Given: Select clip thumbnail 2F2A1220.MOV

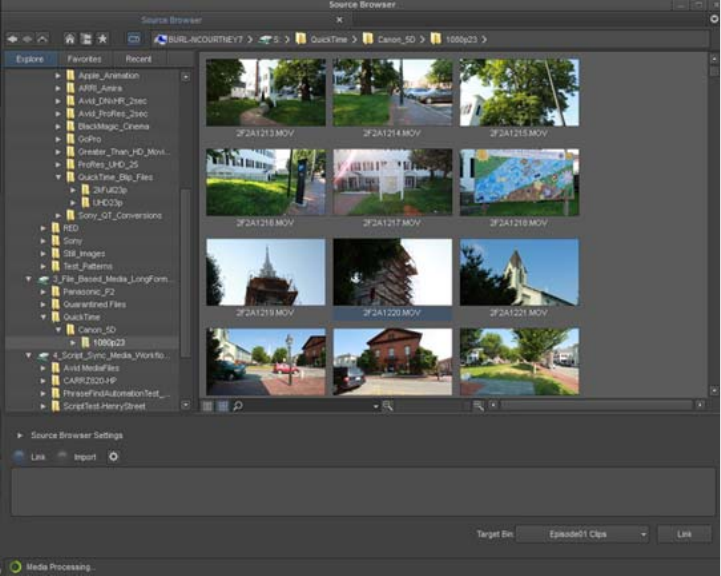Looking at the screenshot, I should pos(392,272).
